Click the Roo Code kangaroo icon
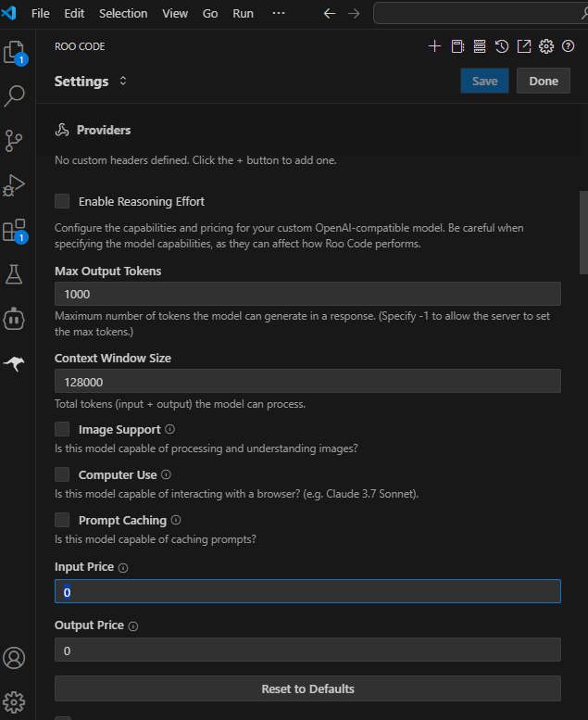Image resolution: width=588 pixels, height=720 pixels. point(15,363)
